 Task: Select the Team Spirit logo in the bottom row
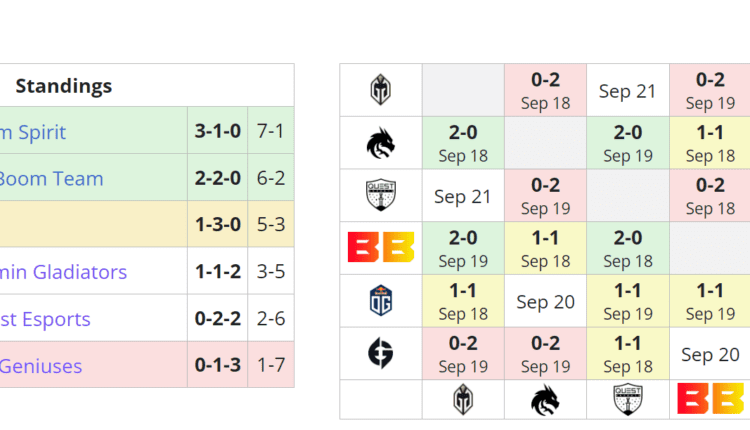545,399
